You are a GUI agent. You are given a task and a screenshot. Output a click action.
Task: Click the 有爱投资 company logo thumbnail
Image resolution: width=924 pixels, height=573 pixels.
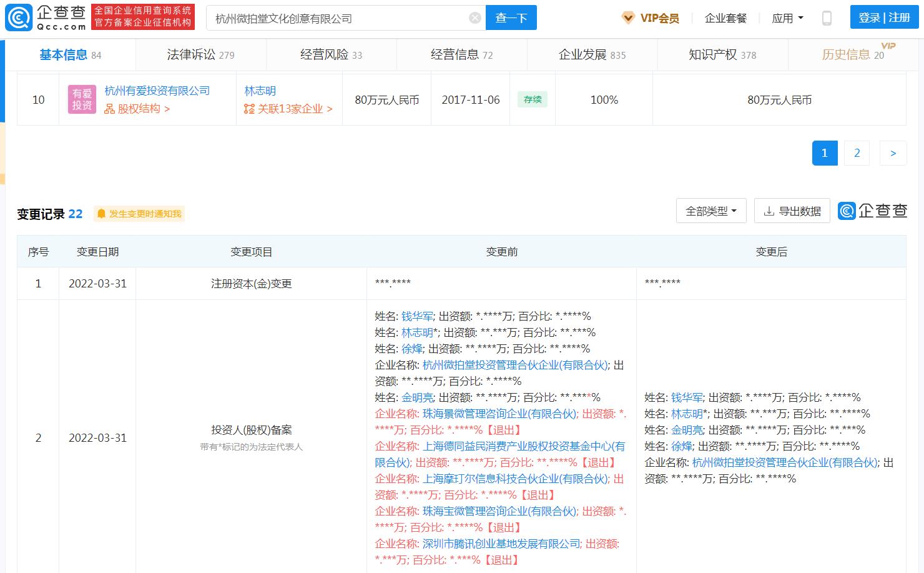click(x=82, y=99)
